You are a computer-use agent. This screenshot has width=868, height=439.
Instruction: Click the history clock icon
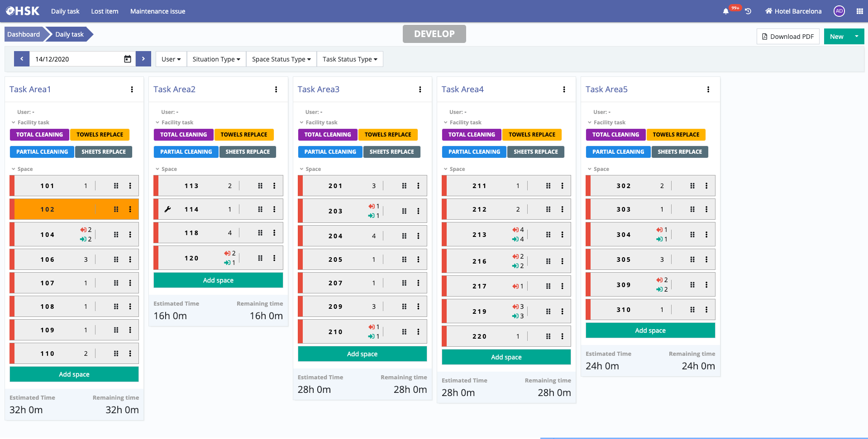pyautogui.click(x=748, y=11)
